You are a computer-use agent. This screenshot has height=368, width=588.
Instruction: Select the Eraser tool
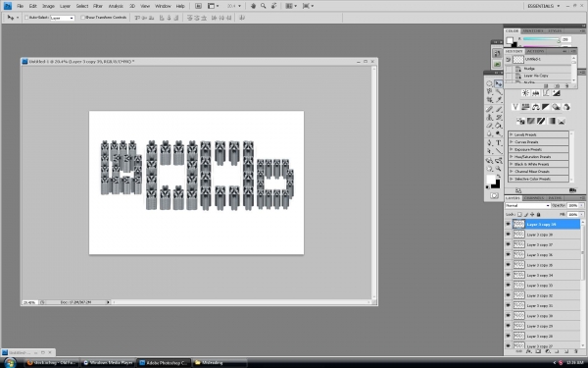coord(489,126)
